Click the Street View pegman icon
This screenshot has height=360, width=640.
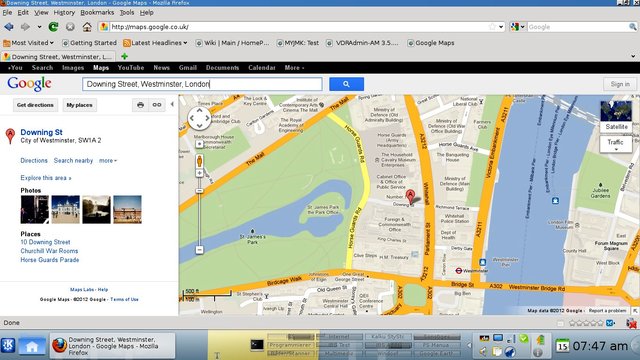click(199, 161)
